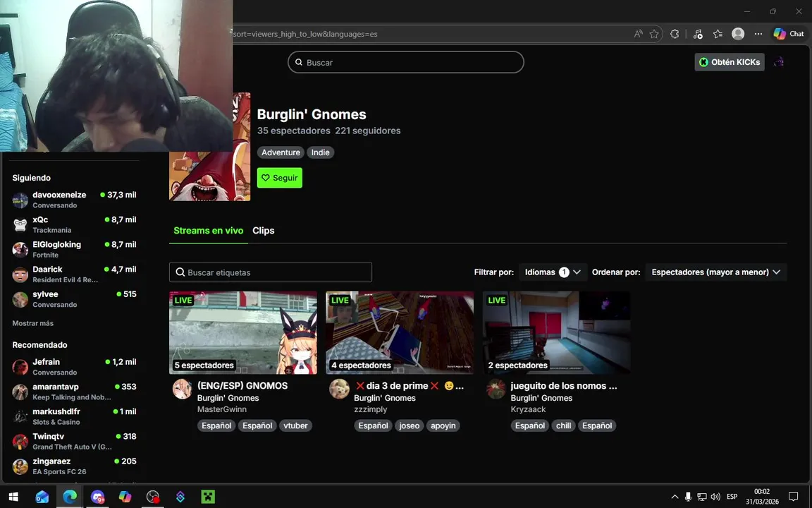Viewport: 812px width, 508px height.
Task: Click MasterGwinn's channel avatar
Action: (183, 389)
